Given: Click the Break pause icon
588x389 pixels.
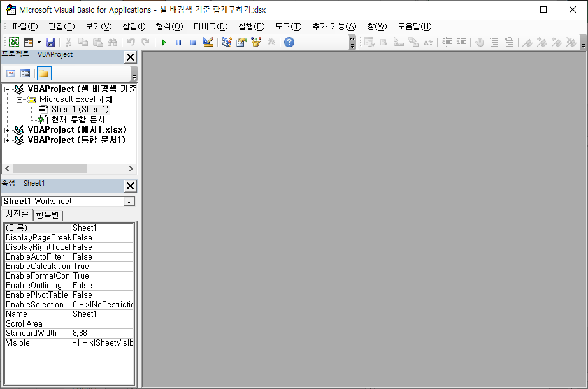Looking at the screenshot, I should 178,42.
